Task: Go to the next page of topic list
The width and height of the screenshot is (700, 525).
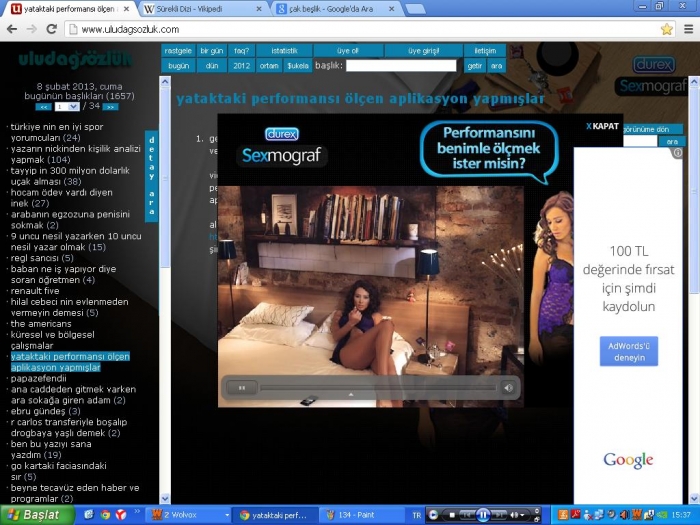Action: click(110, 107)
